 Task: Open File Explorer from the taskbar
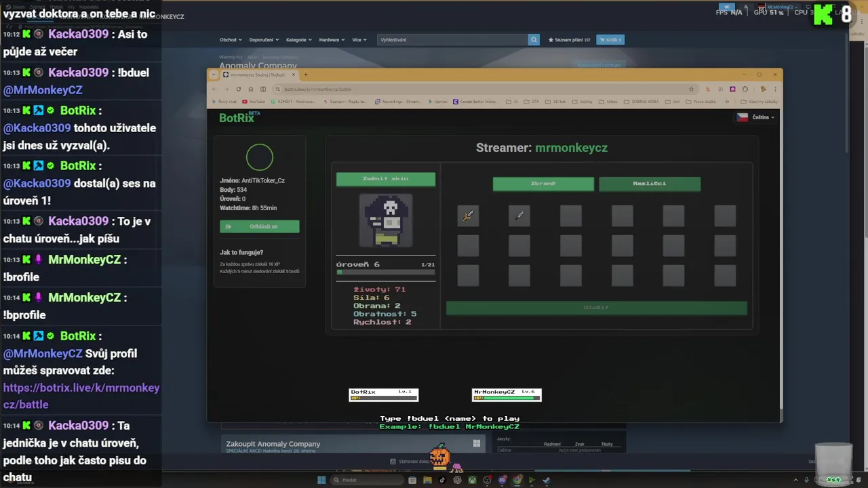(427, 480)
